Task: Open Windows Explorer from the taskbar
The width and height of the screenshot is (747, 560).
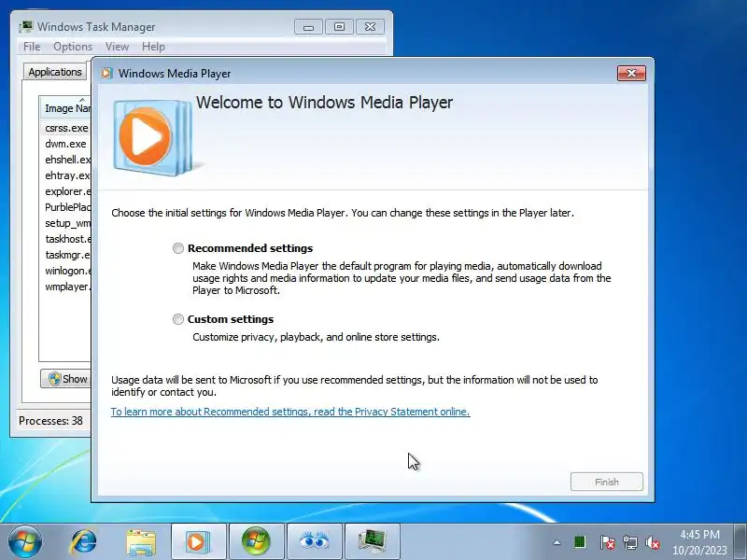Action: coord(141,542)
